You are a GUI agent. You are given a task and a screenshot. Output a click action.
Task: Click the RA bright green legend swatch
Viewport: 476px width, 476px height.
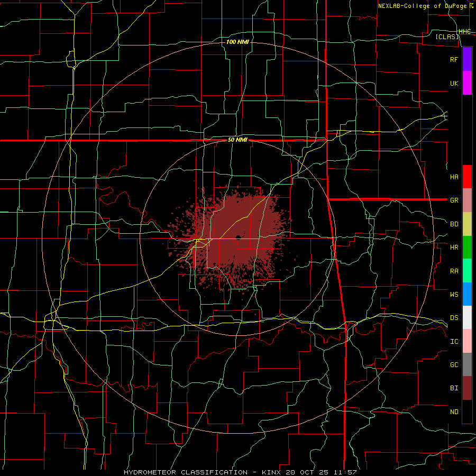(467, 271)
